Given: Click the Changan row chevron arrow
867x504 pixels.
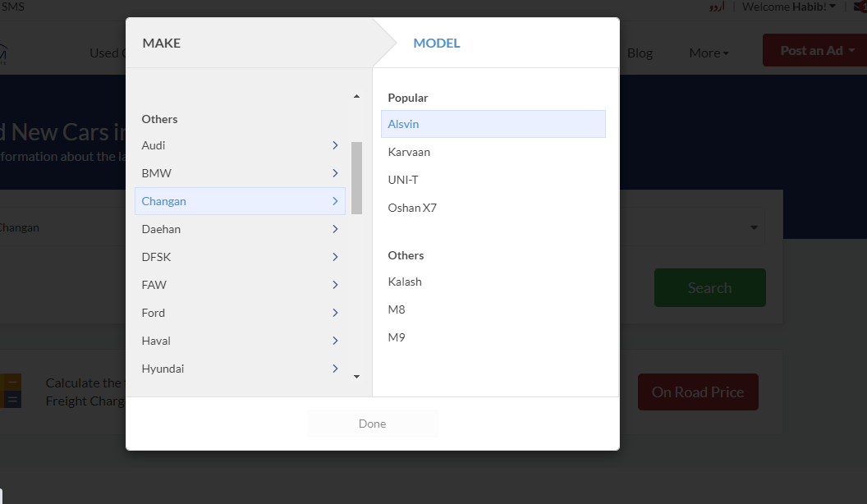Looking at the screenshot, I should [x=335, y=201].
